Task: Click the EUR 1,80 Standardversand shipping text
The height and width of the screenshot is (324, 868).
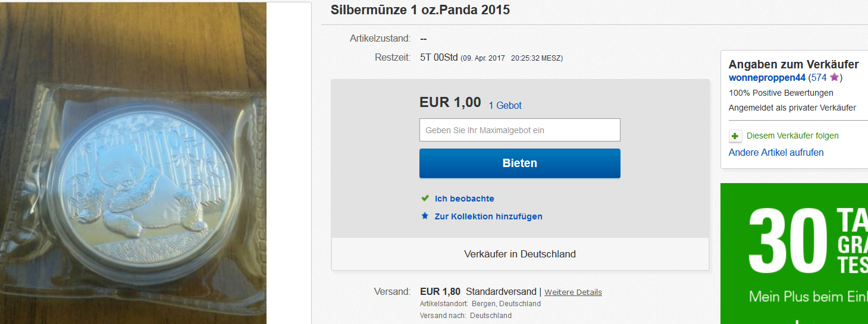Action: point(479,292)
